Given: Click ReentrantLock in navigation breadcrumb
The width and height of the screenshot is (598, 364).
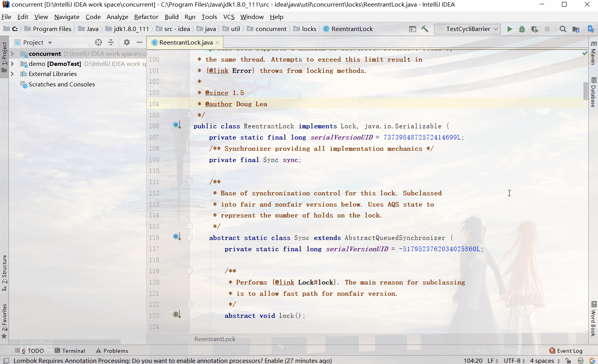Looking at the screenshot, I should (x=348, y=29).
